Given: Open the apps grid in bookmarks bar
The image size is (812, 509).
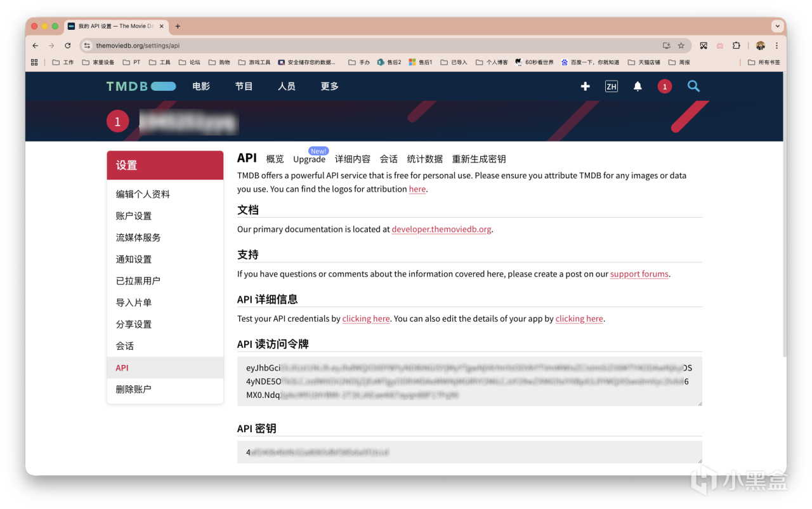Looking at the screenshot, I should click(x=34, y=62).
